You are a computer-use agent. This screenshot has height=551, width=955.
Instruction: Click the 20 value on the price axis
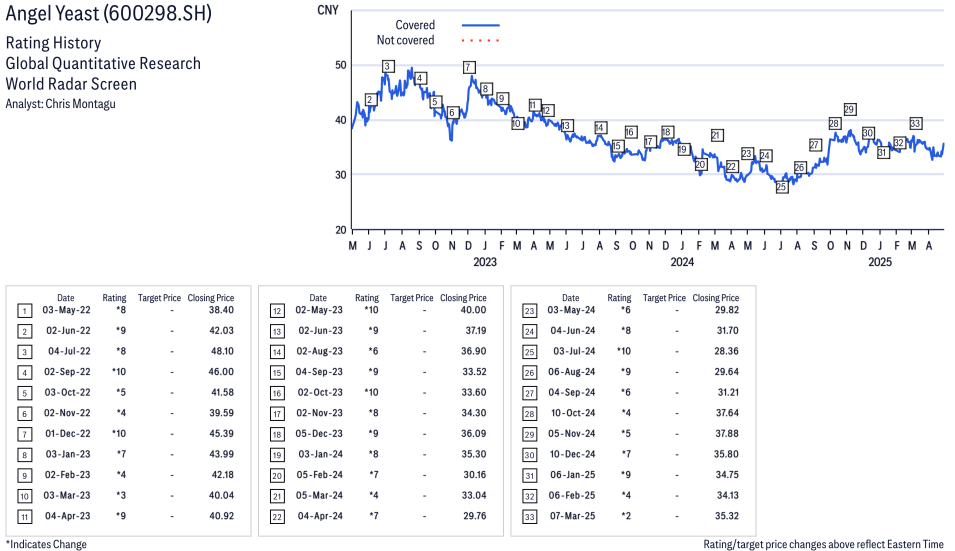(340, 230)
